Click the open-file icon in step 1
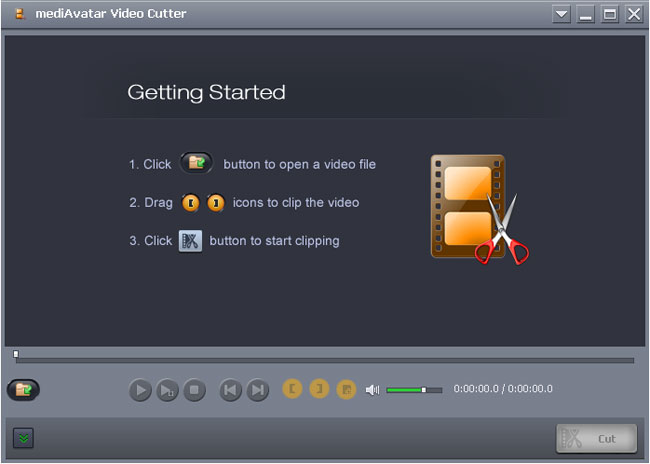Screen dimensions: 650x464 pos(196,163)
